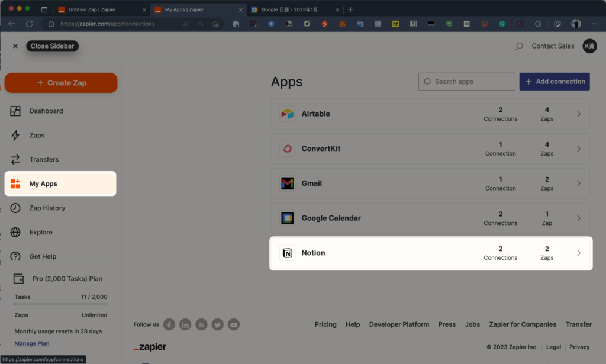The image size is (606, 364).
Task: Click the Airtable app logo
Action: tap(287, 114)
